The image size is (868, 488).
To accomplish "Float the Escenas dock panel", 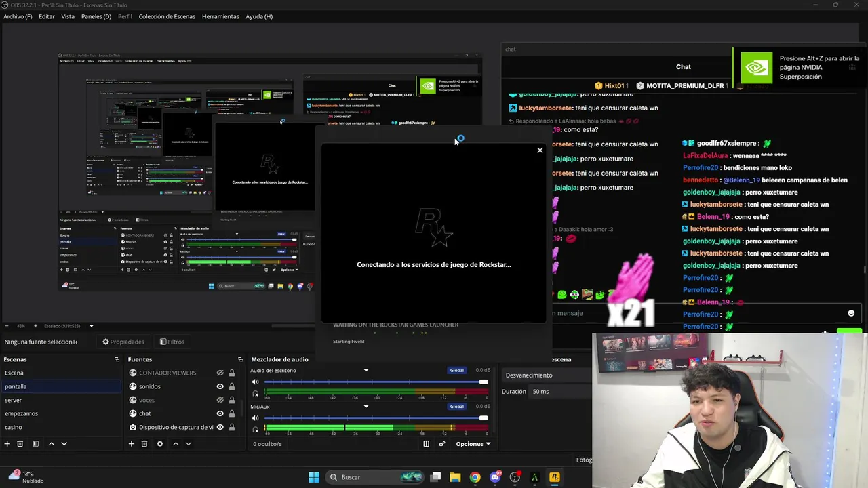I will point(117,359).
